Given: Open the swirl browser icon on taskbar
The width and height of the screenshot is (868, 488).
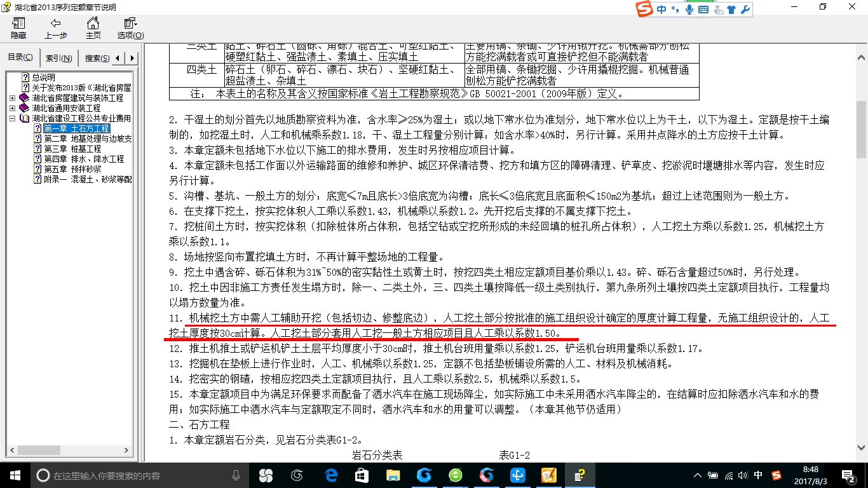Looking at the screenshot, I should pos(297,475).
